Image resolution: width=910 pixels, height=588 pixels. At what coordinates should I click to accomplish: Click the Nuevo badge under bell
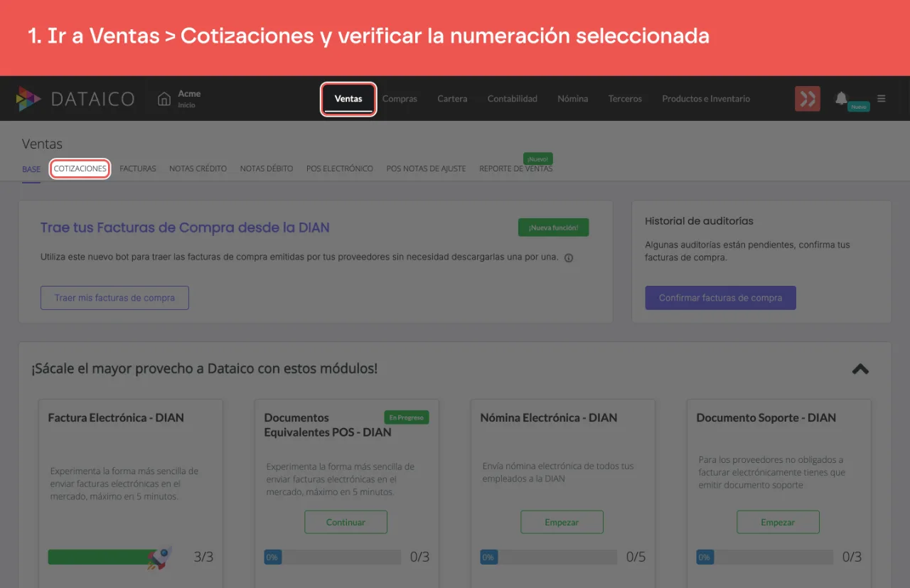point(859,107)
